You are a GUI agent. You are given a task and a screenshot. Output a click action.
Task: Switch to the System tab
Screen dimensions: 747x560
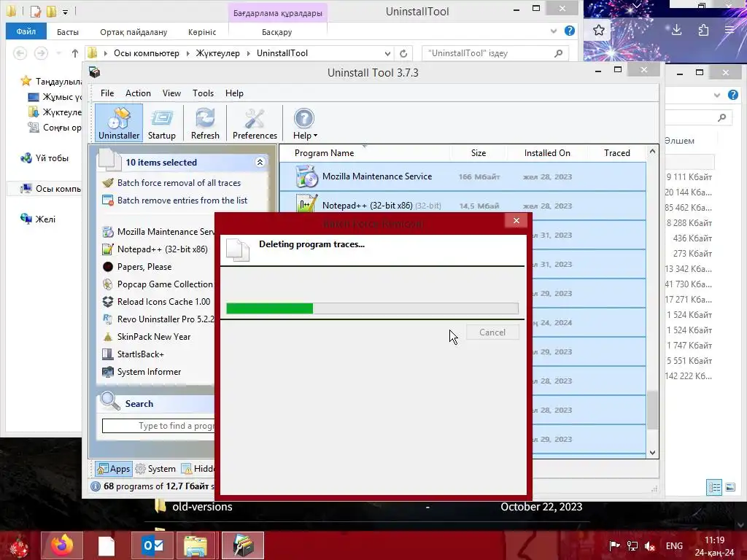156,469
